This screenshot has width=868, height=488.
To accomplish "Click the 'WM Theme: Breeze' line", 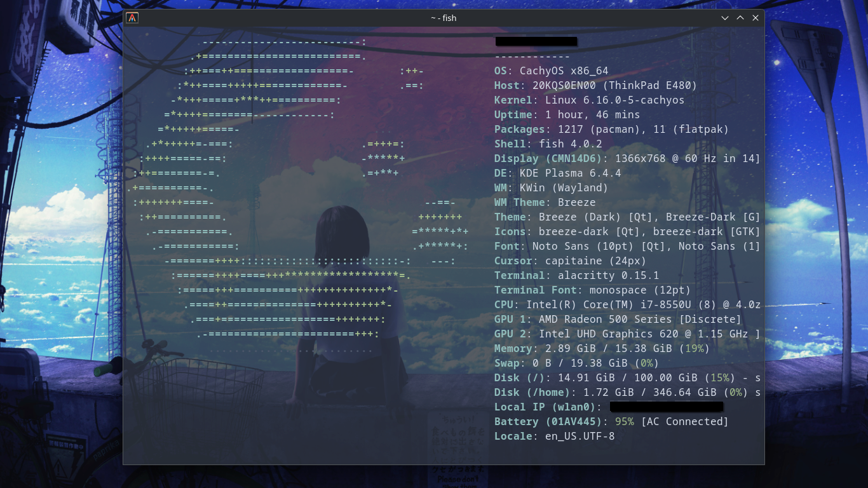I will (x=545, y=203).
